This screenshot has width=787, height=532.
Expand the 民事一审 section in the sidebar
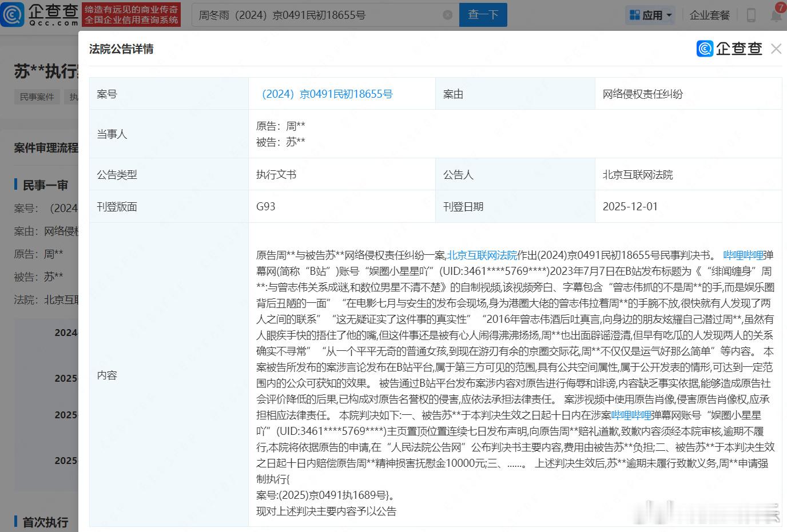[45, 185]
